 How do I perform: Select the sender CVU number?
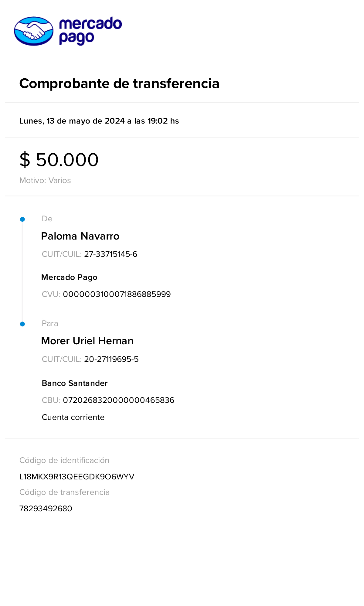117,294
